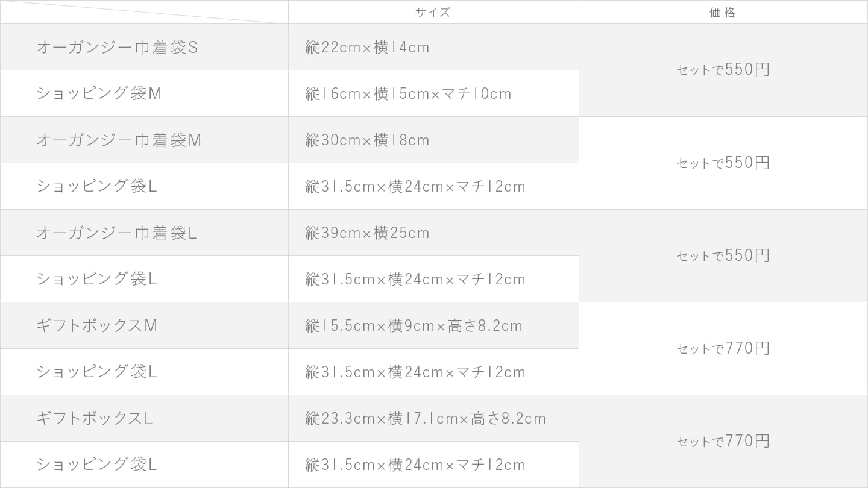The height and width of the screenshot is (488, 868).
Task: Click the ギフトボックスL product name
Action: click(x=94, y=419)
